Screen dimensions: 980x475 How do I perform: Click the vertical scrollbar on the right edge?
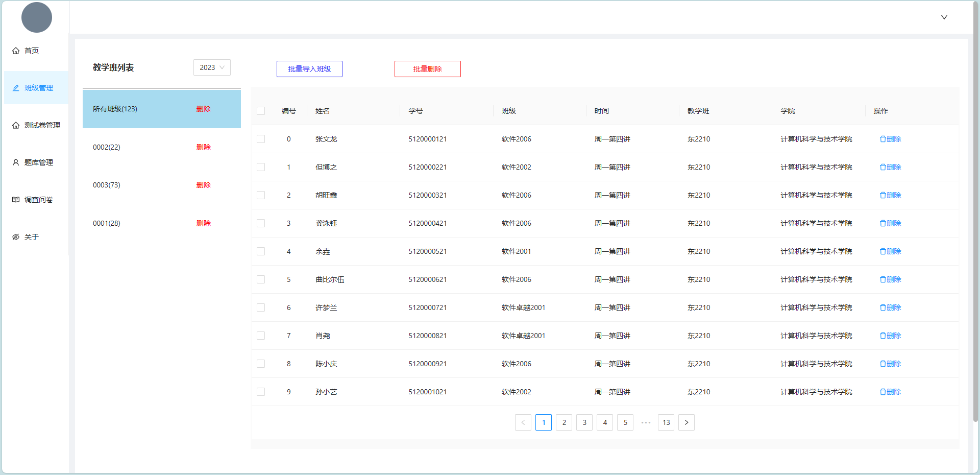tap(976, 212)
